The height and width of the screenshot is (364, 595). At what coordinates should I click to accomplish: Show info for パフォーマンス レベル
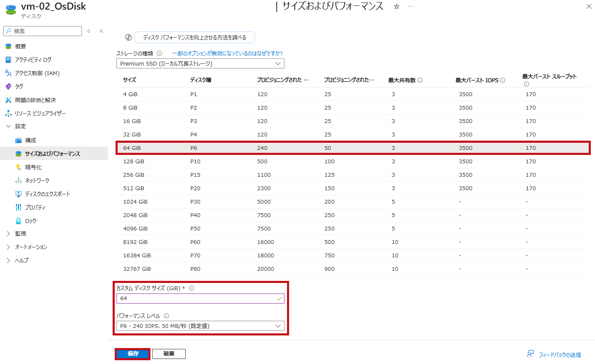(x=166, y=316)
